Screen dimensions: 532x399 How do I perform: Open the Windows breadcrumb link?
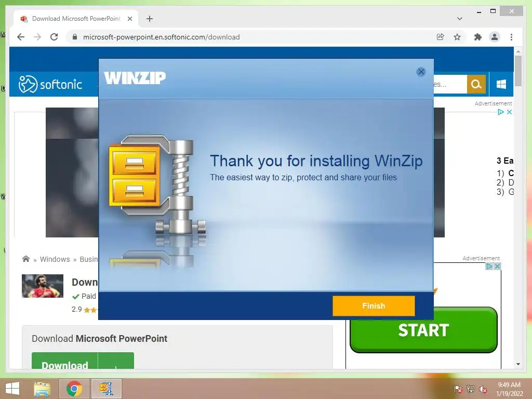point(55,259)
